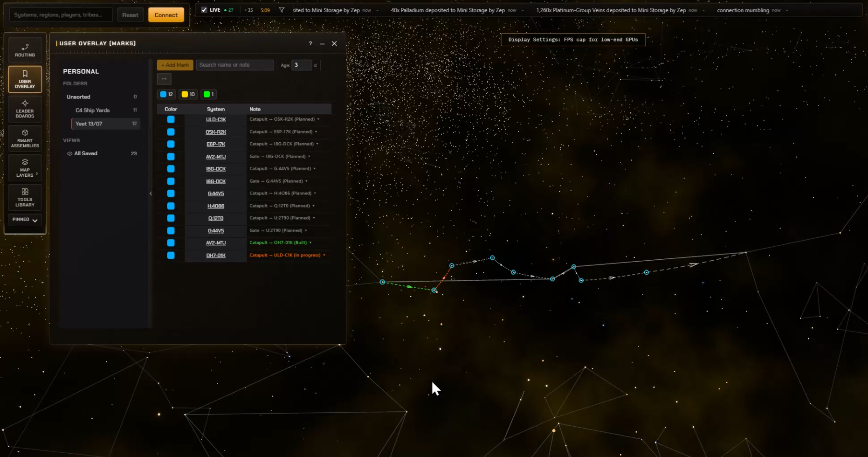Expand note dropdown for Catapult → I8G-DCK (Planned)
Screen dimensions: 868x457
317,144
